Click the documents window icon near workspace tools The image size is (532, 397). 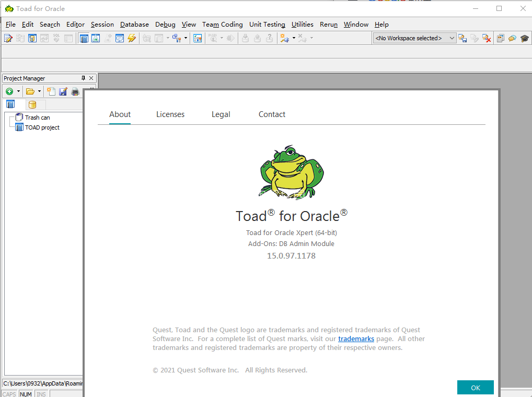[501, 38]
